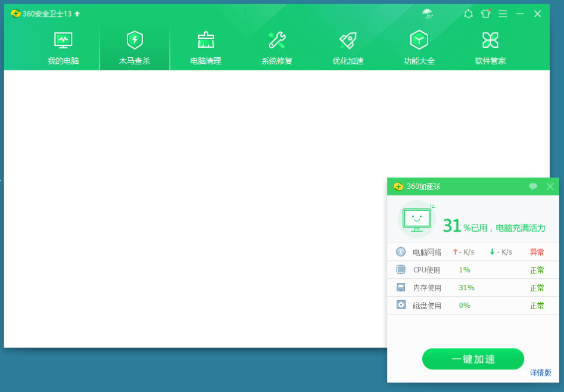Click the red 异常 network status text
564x392 pixels.
537,252
